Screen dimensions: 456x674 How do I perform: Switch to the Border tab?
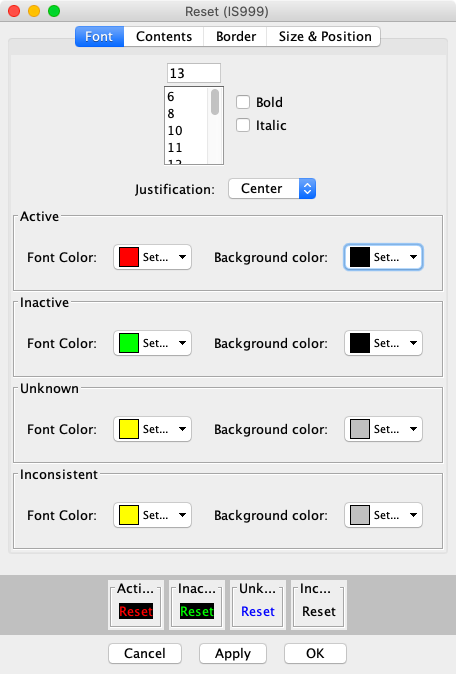tap(236, 37)
